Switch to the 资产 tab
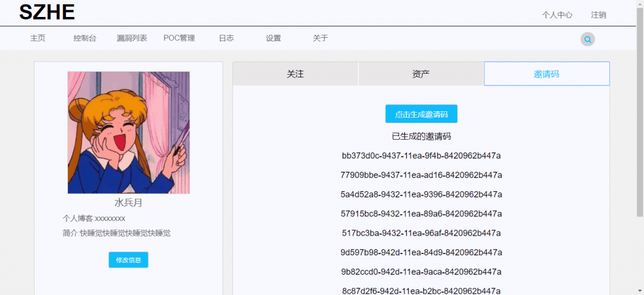The width and height of the screenshot is (644, 295). tap(421, 74)
